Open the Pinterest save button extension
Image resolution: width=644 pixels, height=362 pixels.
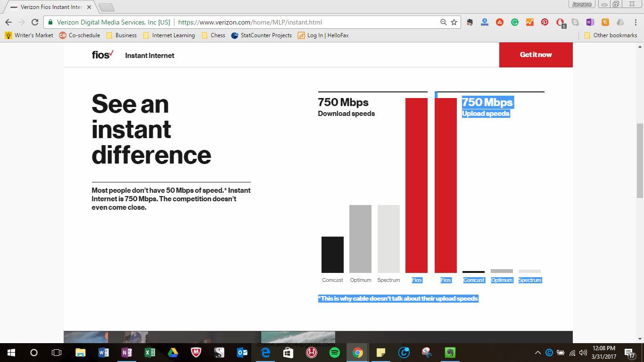pyautogui.click(x=545, y=22)
